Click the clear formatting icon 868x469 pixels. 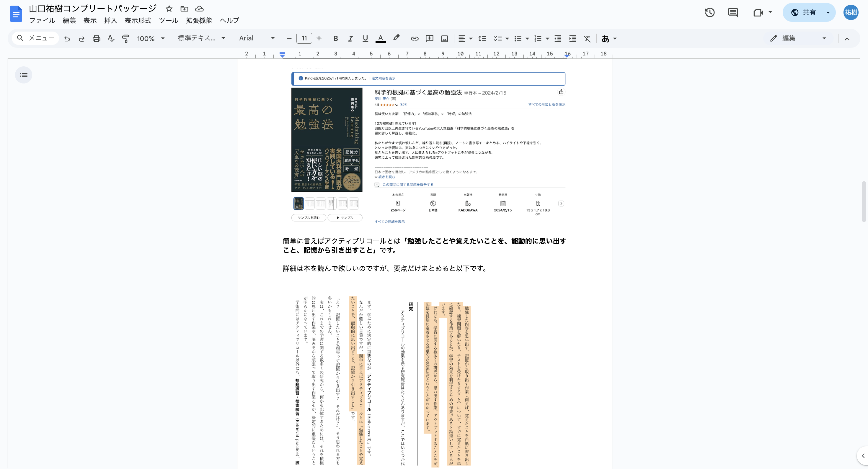(x=587, y=38)
